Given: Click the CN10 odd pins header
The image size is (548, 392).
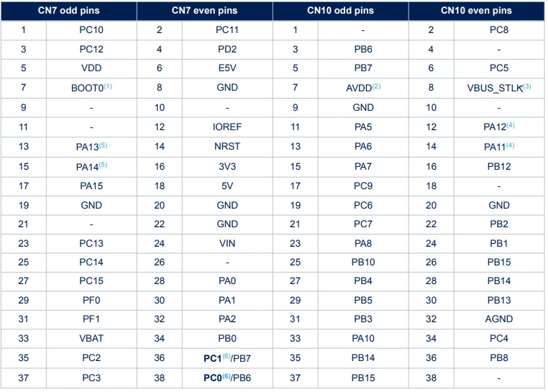Looking at the screenshot, I should pos(340,11).
